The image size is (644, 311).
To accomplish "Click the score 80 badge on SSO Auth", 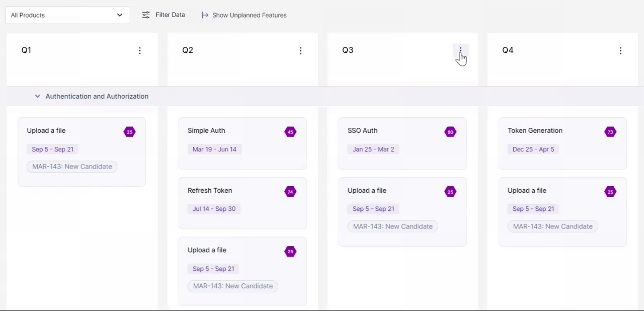I will (x=450, y=132).
